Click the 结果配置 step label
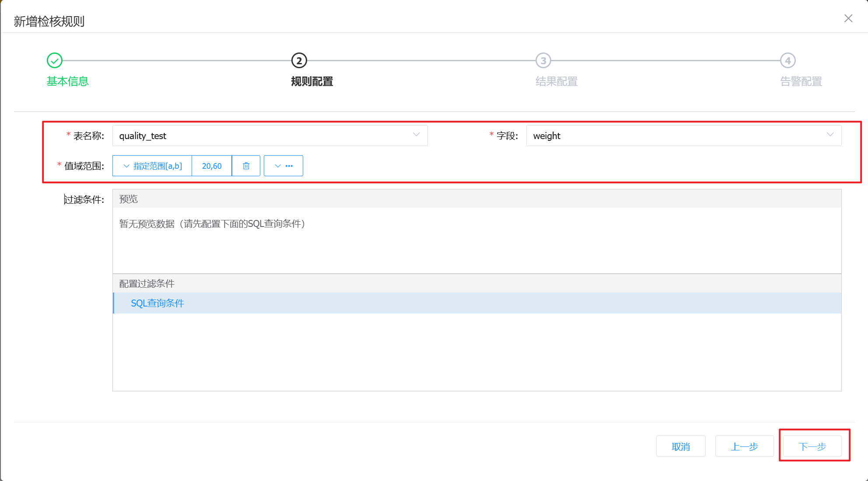 (x=556, y=81)
